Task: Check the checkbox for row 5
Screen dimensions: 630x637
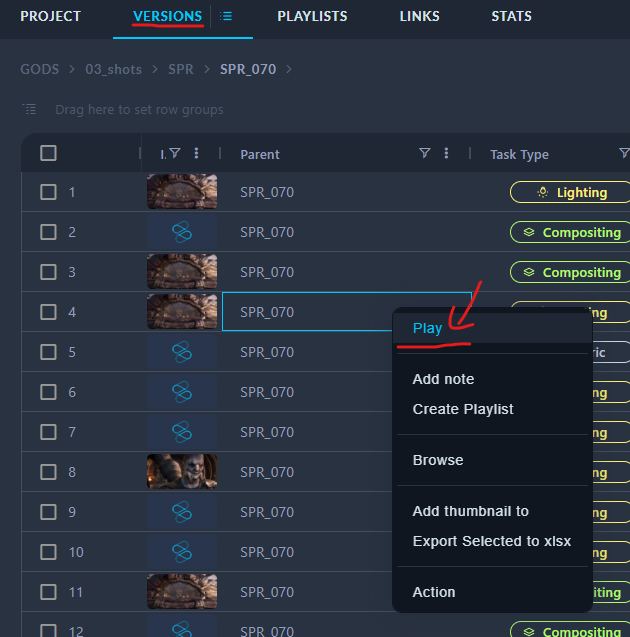Action: click(x=48, y=352)
